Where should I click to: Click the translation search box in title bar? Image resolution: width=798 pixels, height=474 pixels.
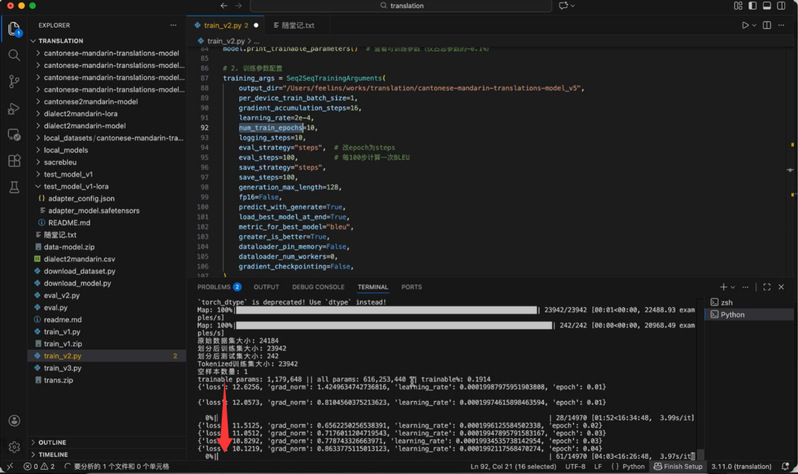(x=407, y=6)
